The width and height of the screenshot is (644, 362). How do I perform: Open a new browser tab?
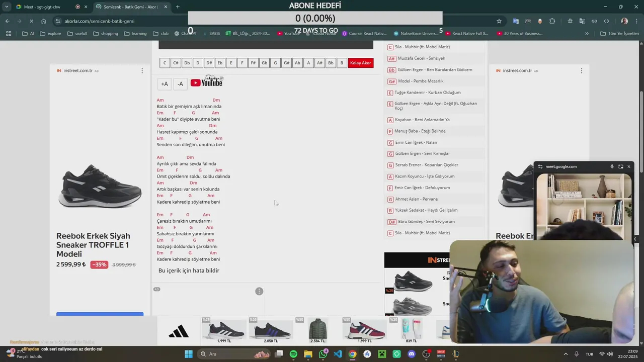pyautogui.click(x=178, y=7)
